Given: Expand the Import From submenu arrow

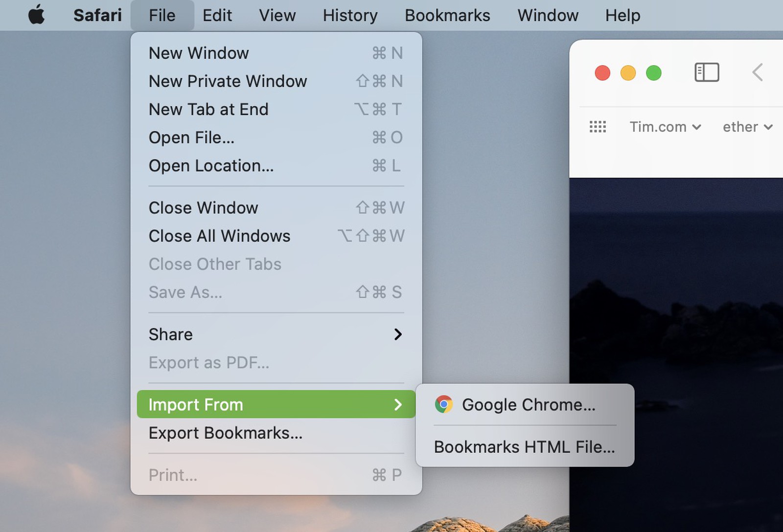Looking at the screenshot, I should pos(399,404).
